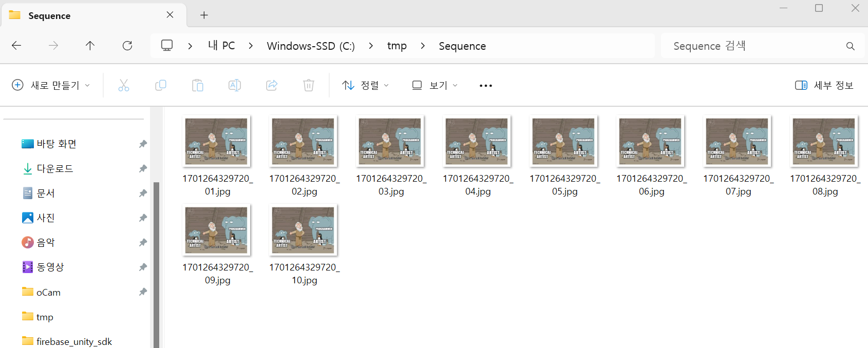The height and width of the screenshot is (348, 868).
Task: Click the search magnifier icon
Action: tap(851, 46)
